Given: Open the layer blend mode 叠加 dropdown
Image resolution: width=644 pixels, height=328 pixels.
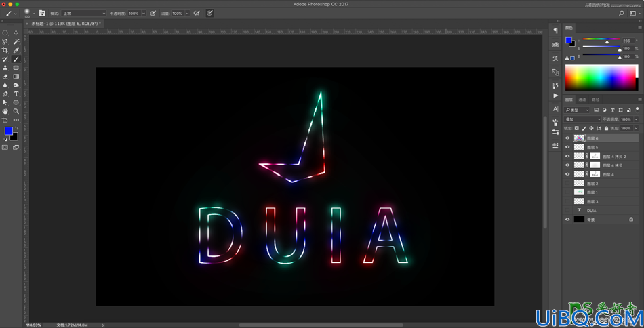Looking at the screenshot, I should (582, 119).
